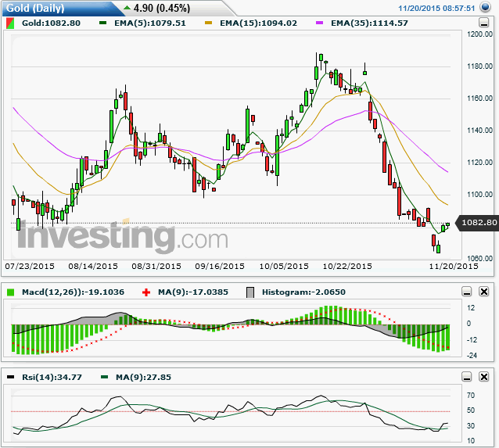Click the 1100.00 price axis label
The height and width of the screenshot is (448, 499).
[x=480, y=195]
